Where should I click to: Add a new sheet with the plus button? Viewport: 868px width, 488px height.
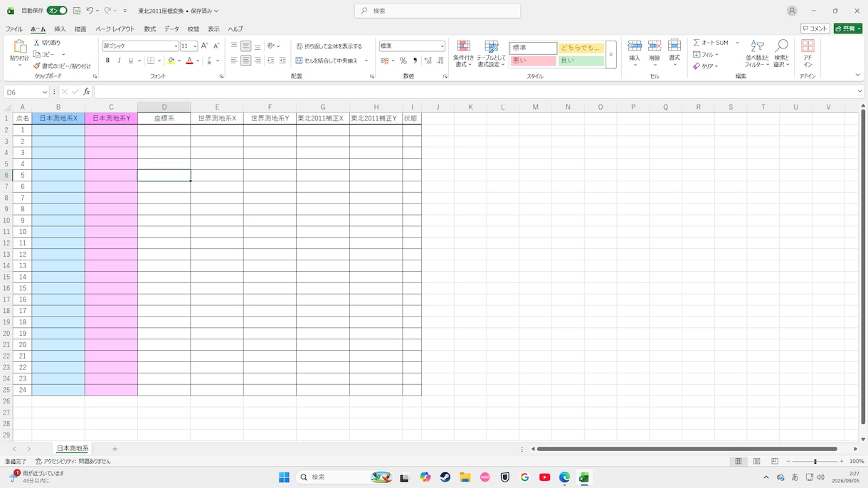point(115,449)
